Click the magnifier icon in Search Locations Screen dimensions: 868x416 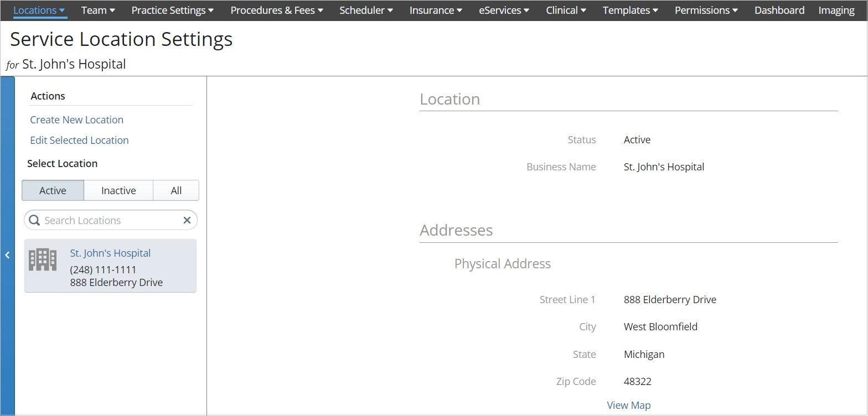tap(34, 220)
